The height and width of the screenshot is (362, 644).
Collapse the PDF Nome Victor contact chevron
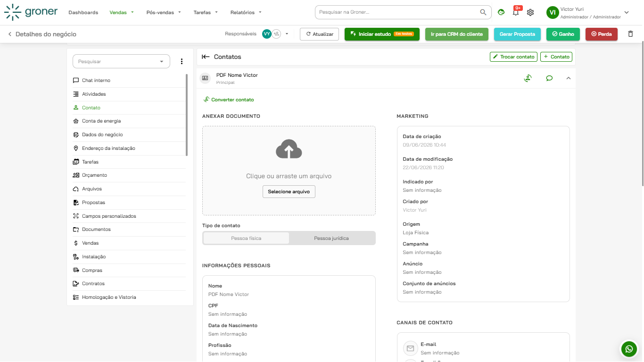pos(568,78)
